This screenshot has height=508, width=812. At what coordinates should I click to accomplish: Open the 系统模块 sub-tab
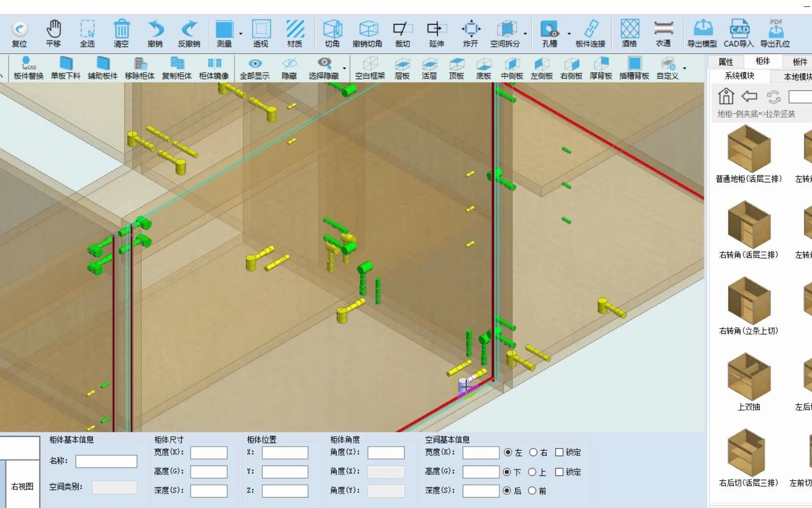click(739, 76)
